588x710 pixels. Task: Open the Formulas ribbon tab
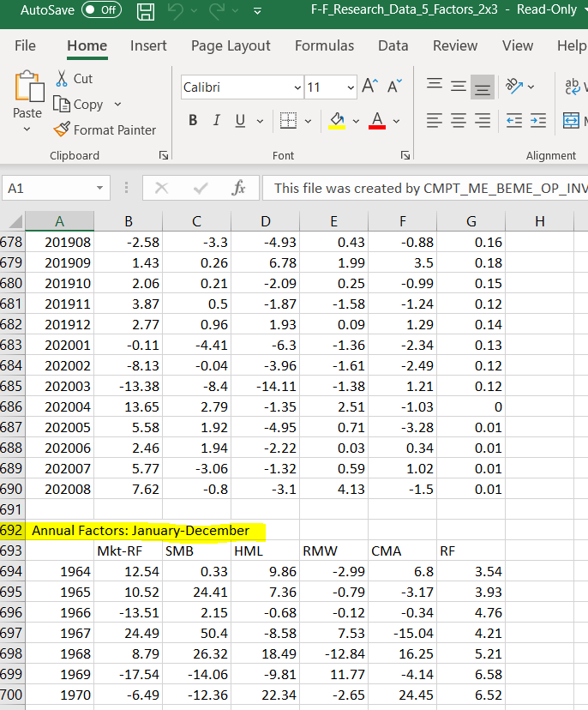click(x=324, y=45)
